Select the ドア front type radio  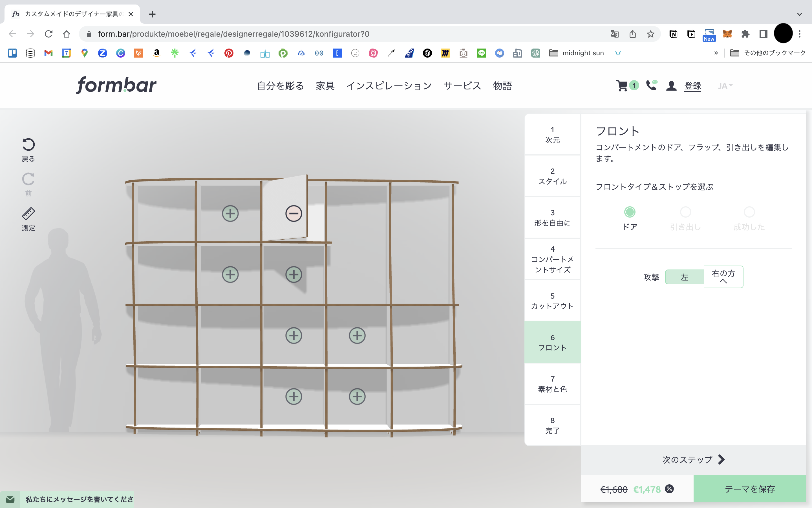(630, 212)
